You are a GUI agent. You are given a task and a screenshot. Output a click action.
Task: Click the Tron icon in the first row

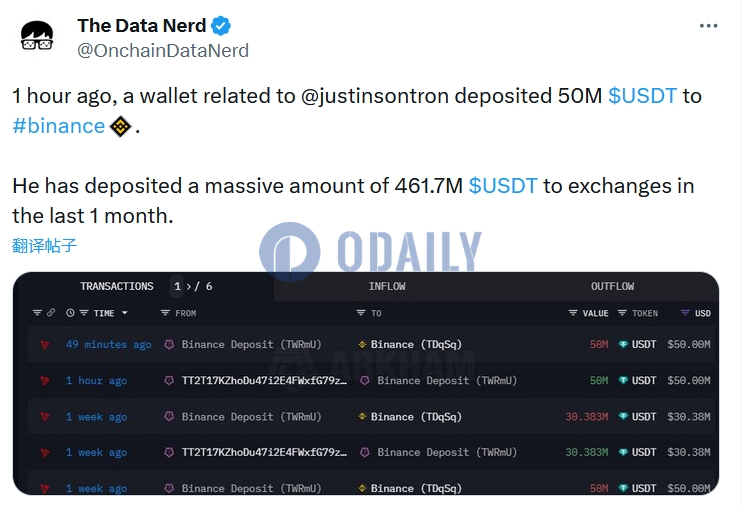point(44,345)
